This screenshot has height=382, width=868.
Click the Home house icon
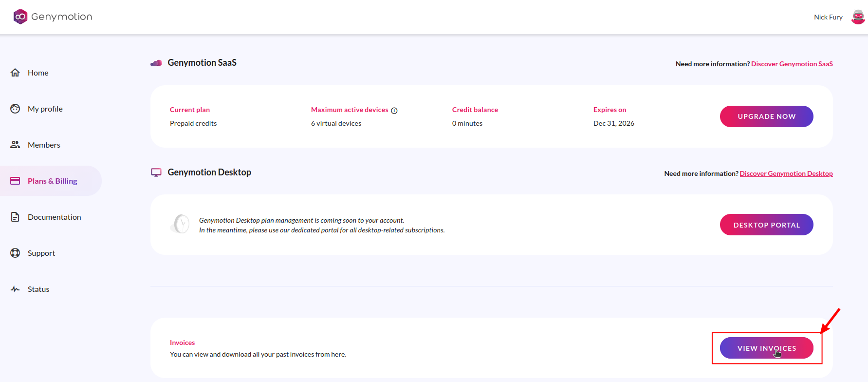15,73
